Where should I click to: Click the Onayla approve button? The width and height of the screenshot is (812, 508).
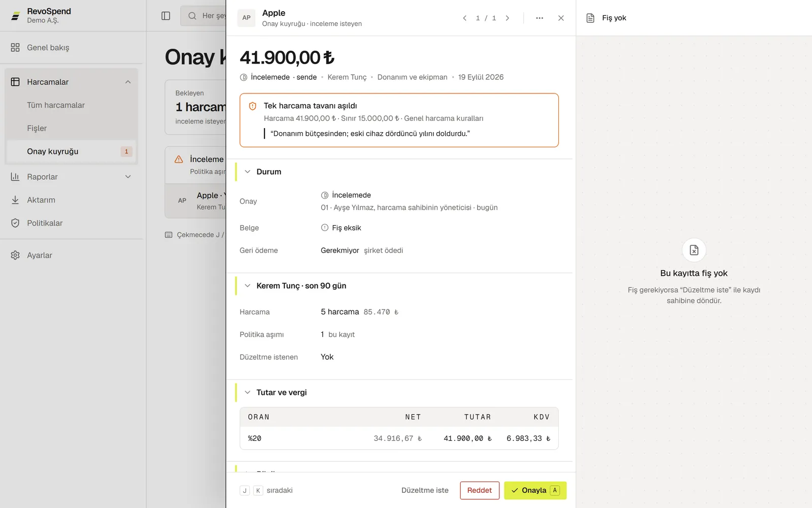coord(535,490)
